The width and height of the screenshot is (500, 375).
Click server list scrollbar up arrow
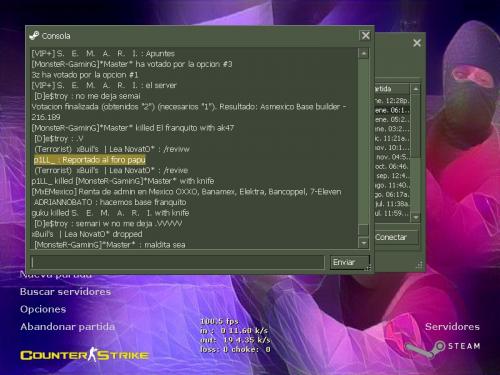415,89
